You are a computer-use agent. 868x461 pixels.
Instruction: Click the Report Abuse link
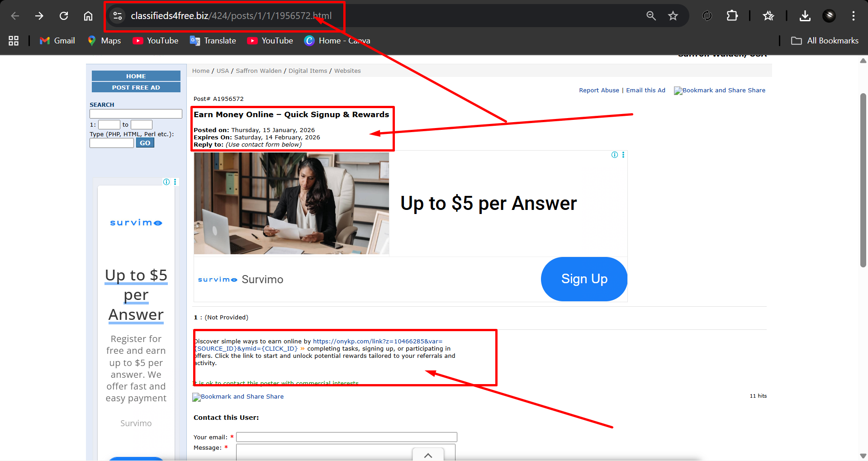599,90
